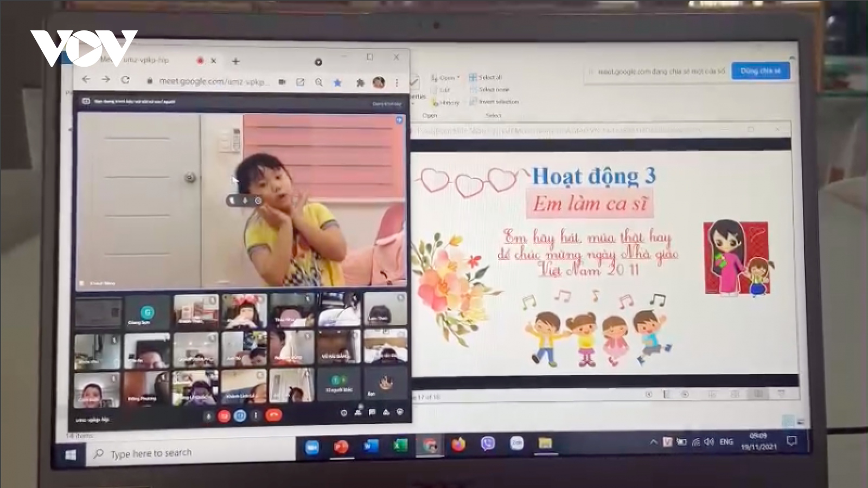Open the volume control in system tray

point(709,442)
